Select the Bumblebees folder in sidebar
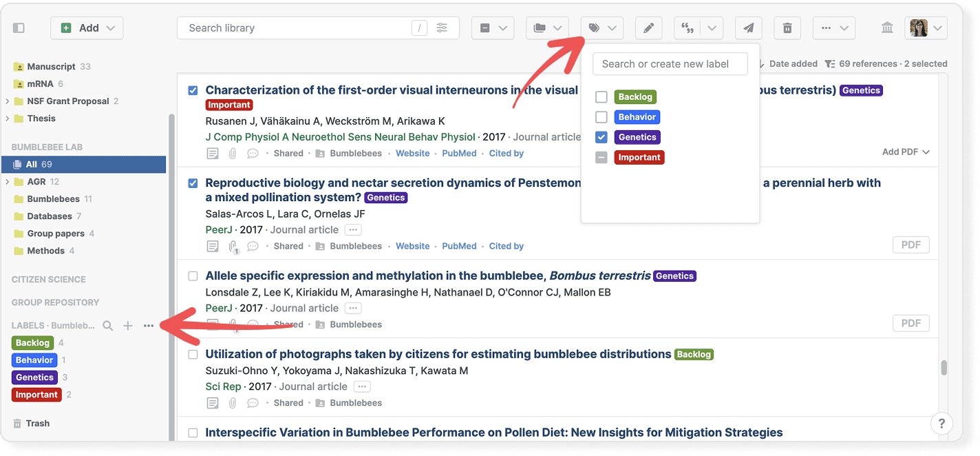The width and height of the screenshot is (980, 456). (53, 199)
